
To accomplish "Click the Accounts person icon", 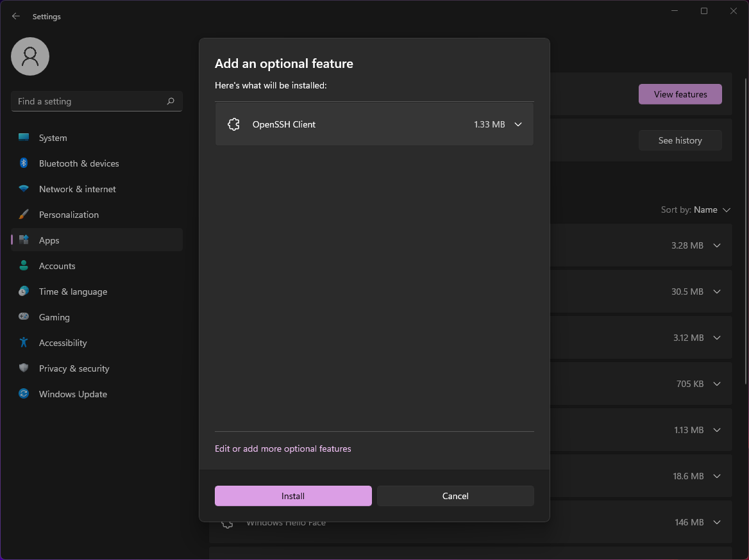I will 23,266.
